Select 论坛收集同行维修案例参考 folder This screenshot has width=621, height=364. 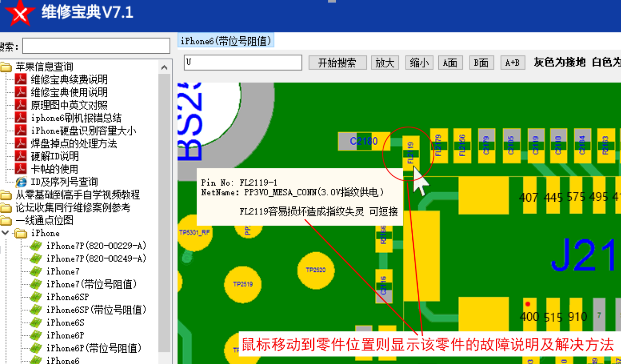coord(73,208)
